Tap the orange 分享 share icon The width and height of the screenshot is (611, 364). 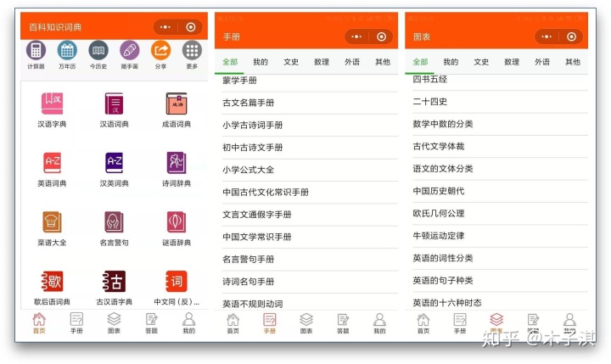[160, 51]
